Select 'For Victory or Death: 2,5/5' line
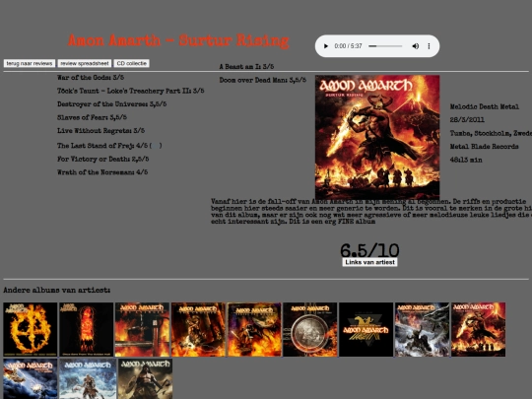The image size is (532, 399). (103, 159)
